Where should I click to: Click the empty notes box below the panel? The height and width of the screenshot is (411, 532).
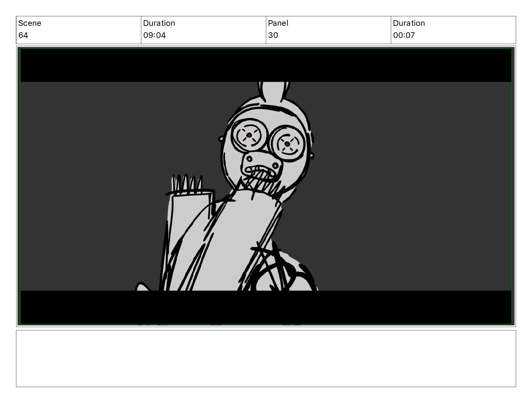pyautogui.click(x=266, y=359)
